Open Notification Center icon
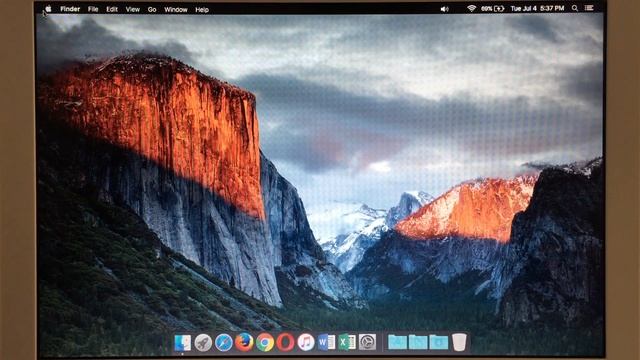Viewport: 640px width, 360px height. tap(589, 8)
